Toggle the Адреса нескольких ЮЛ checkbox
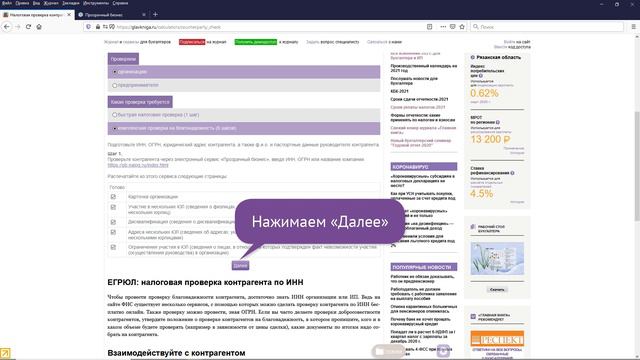The width and height of the screenshot is (640, 360). (x=113, y=232)
